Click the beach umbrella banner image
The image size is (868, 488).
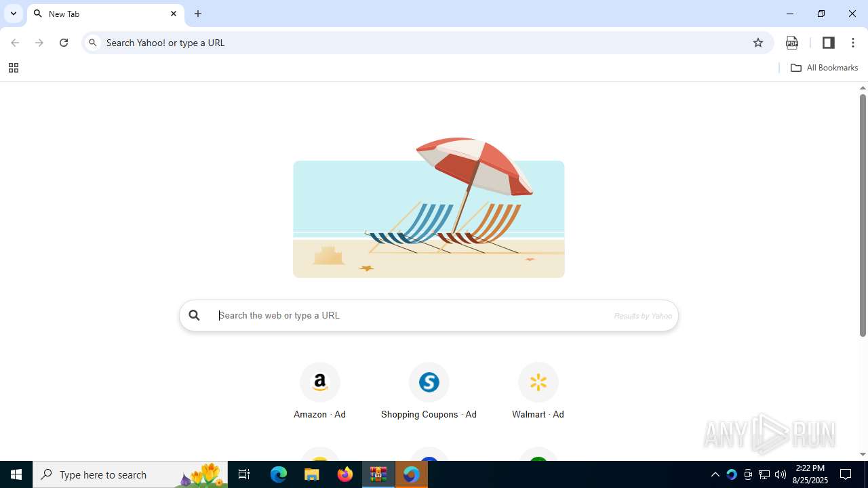(429, 207)
